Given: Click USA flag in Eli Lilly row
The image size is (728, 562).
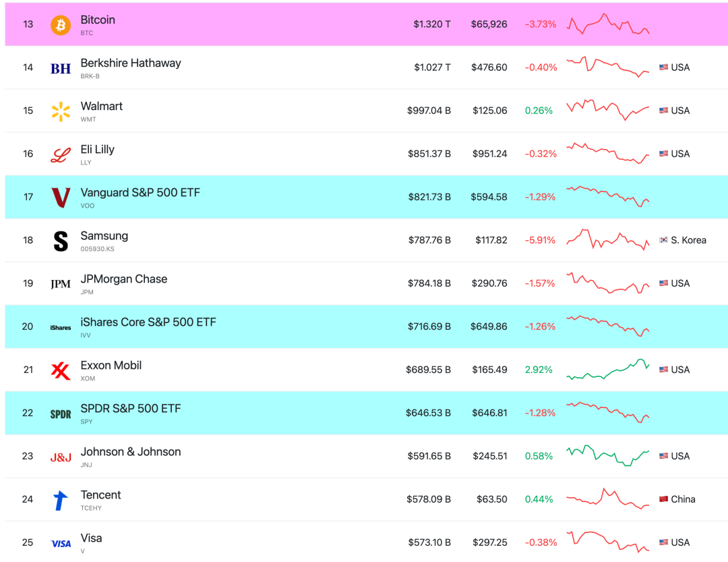Looking at the screenshot, I should click(663, 153).
